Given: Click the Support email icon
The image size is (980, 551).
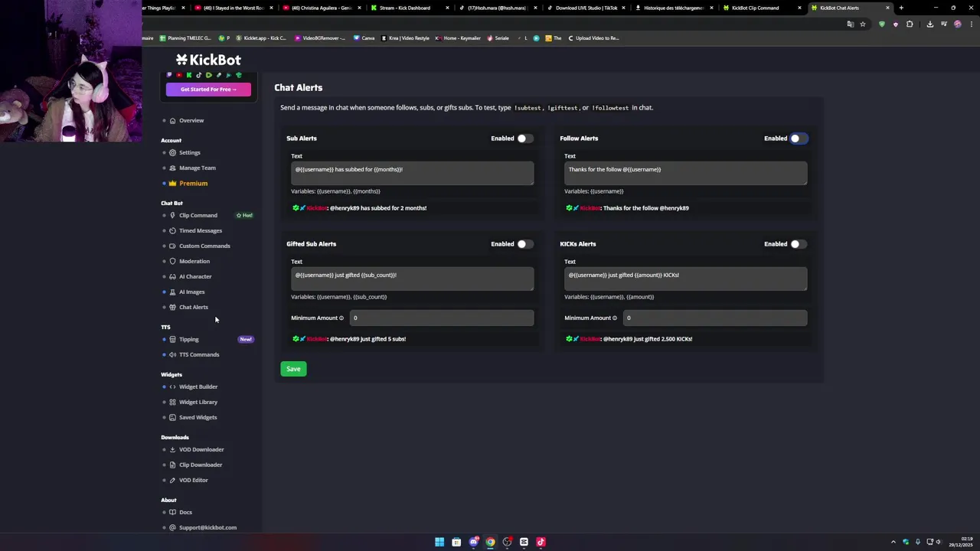Looking at the screenshot, I should (172, 527).
